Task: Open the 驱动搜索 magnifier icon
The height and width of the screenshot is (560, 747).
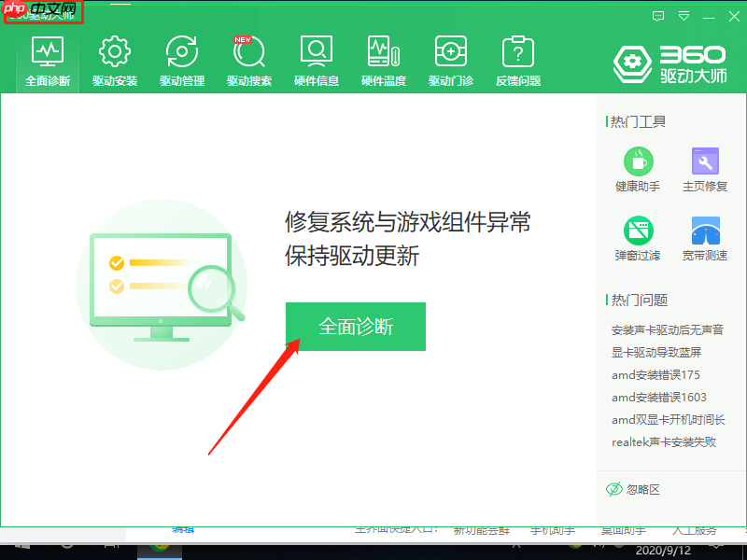Action: pos(249,51)
